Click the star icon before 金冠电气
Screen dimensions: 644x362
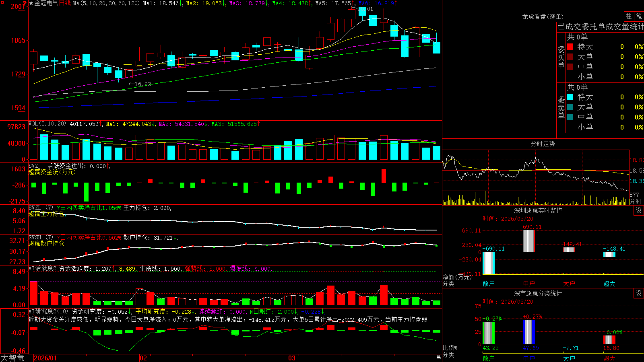31,3
